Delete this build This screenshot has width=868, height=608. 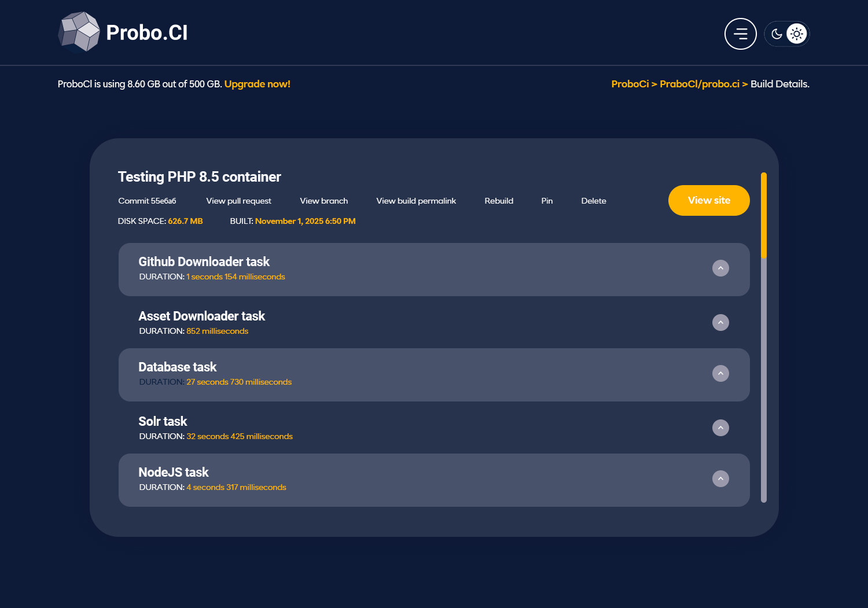click(594, 201)
